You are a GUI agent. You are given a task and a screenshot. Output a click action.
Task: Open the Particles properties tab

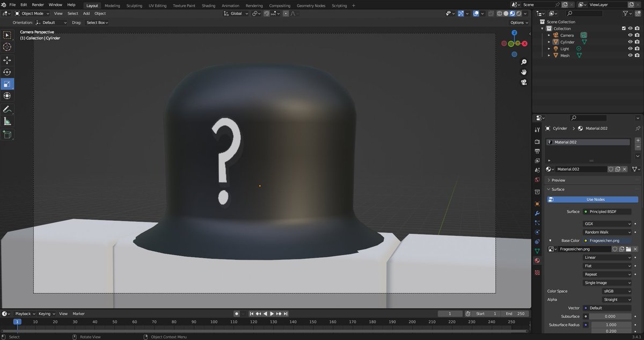tap(537, 222)
